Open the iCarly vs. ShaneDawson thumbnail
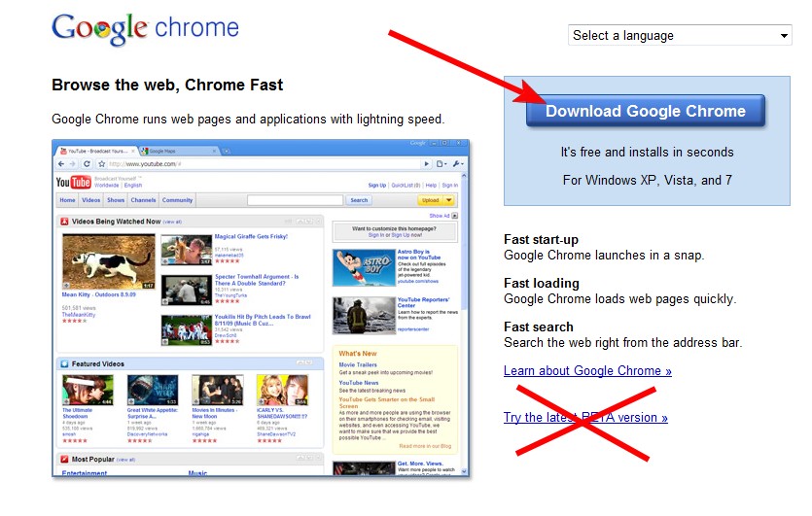 point(282,391)
